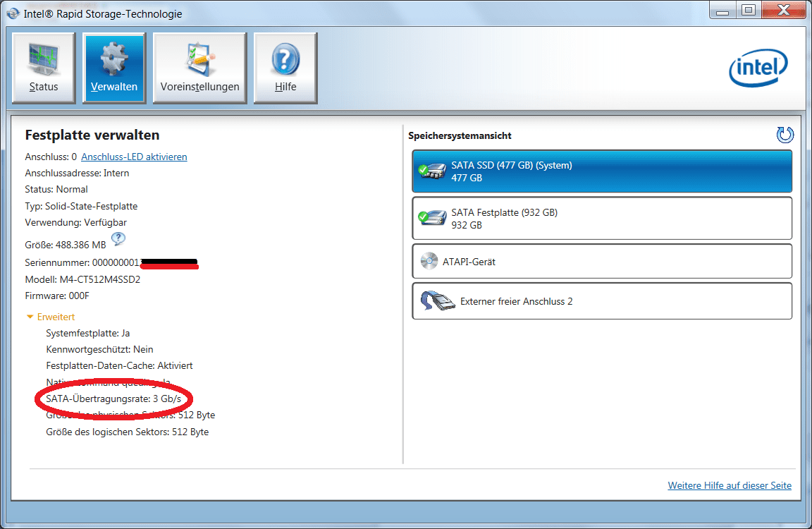Click Modell: M4-CT512M4SSD2 text
The width and height of the screenshot is (812, 529).
click(x=83, y=279)
